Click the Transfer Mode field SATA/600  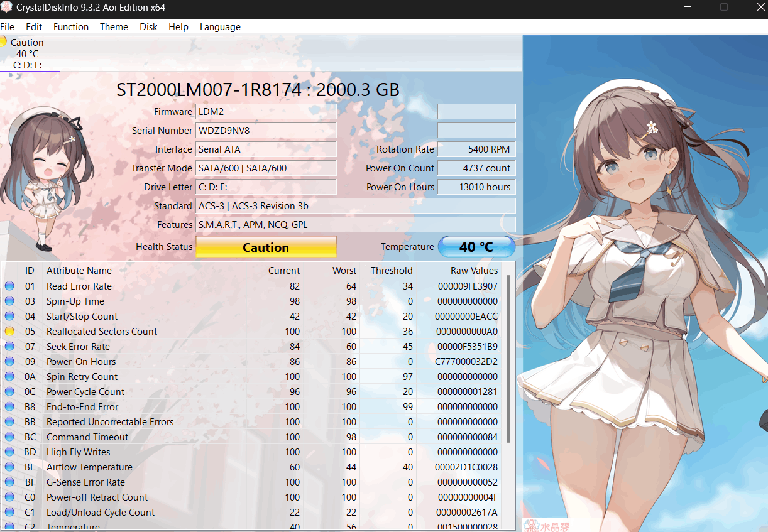(266, 168)
